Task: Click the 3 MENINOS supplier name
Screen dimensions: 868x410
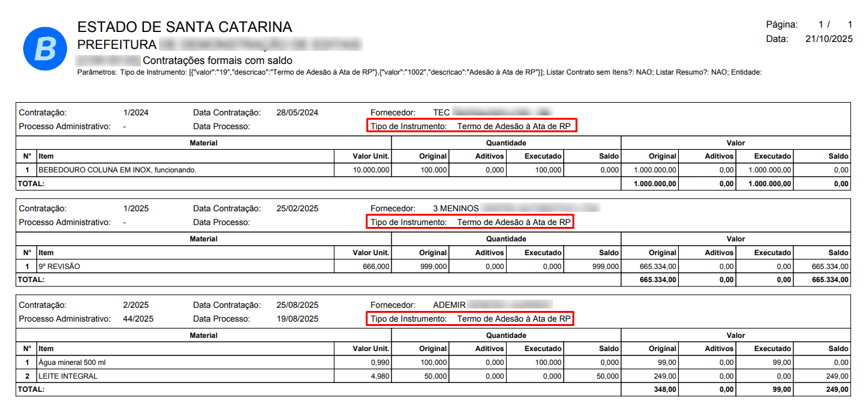Action: coord(456,209)
